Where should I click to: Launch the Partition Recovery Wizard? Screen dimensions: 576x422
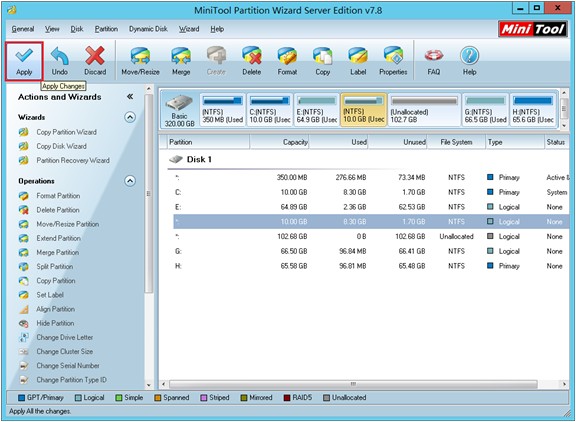pos(73,160)
